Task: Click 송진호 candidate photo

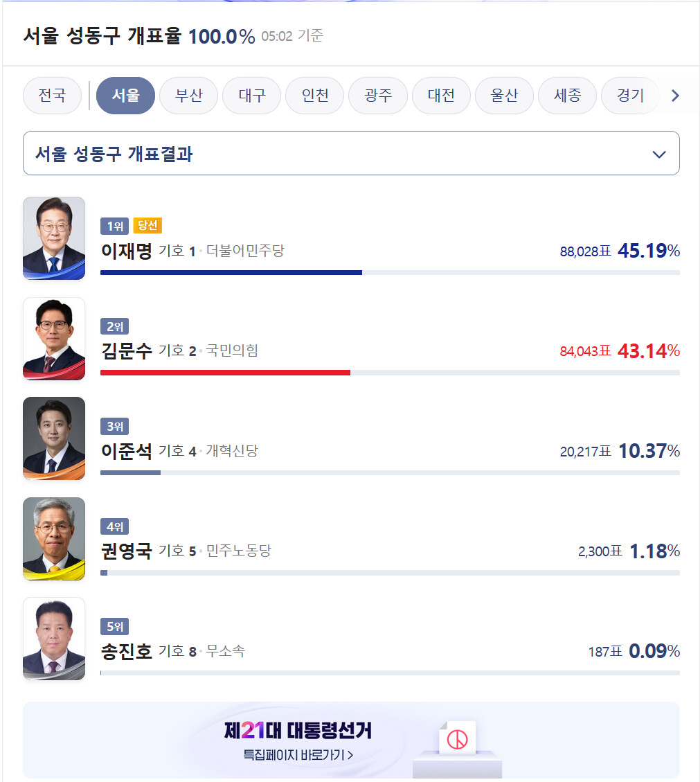Action: [54, 639]
